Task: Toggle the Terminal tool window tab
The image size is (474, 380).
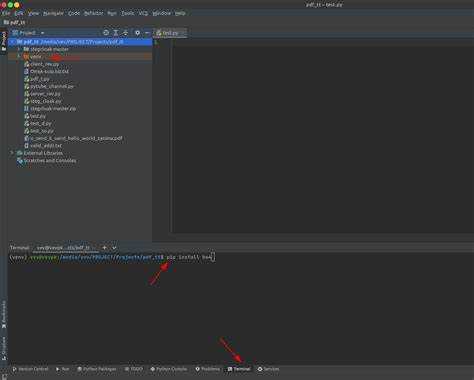Action: click(x=239, y=369)
